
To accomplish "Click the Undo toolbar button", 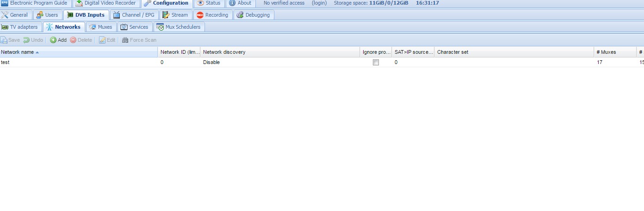I will click(33, 40).
